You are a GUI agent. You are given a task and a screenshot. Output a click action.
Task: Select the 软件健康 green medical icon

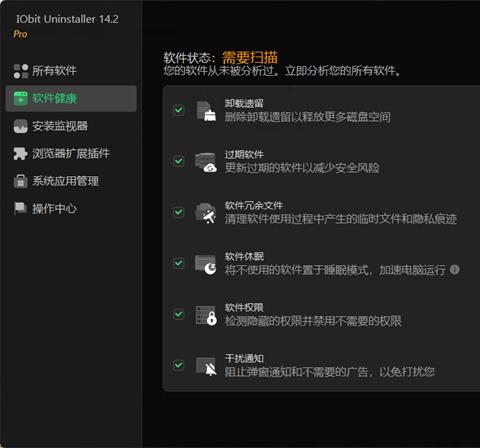(21, 99)
